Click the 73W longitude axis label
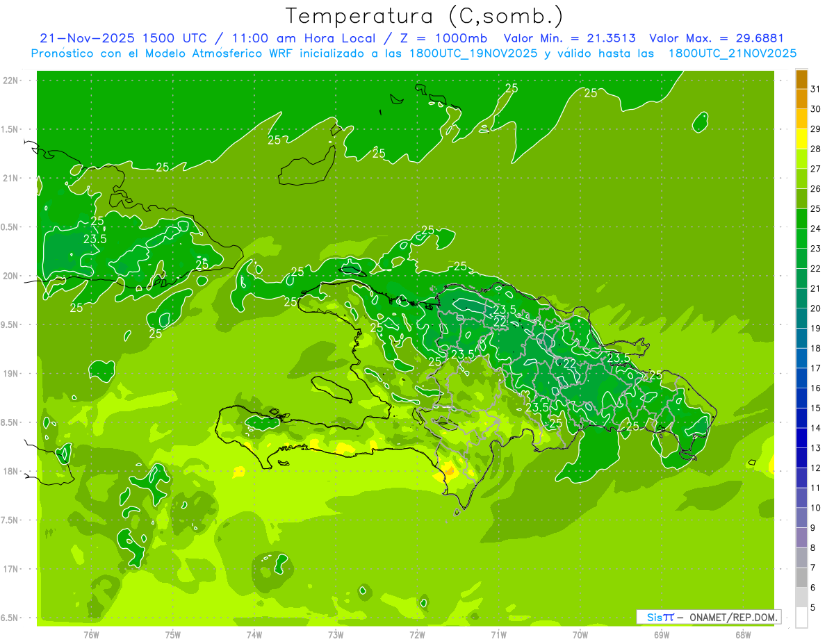The width and height of the screenshot is (834, 644). pos(336,635)
